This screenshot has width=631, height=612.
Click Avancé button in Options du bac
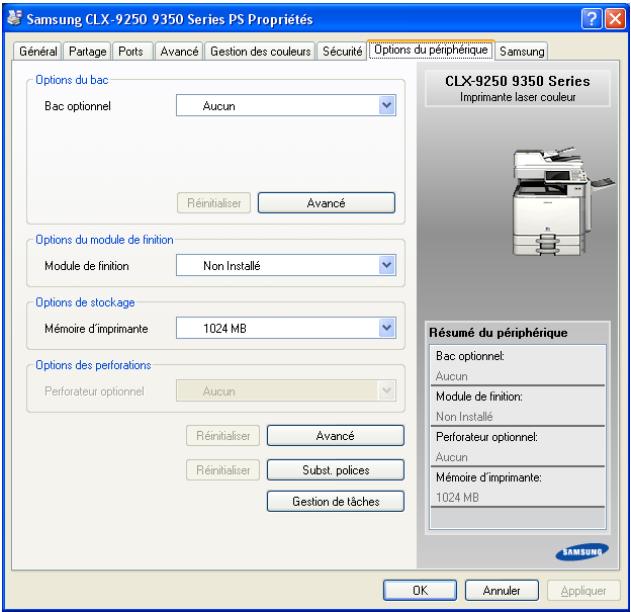coord(326,203)
